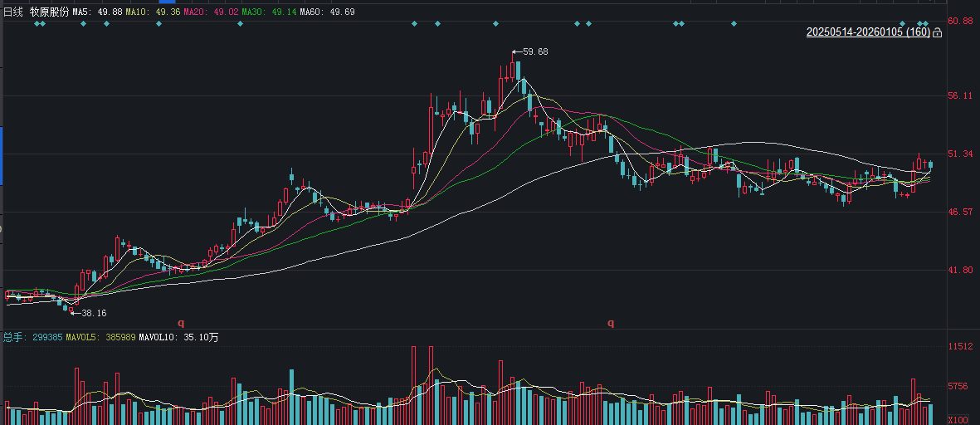Click the lock icon beside the date range

(937, 32)
